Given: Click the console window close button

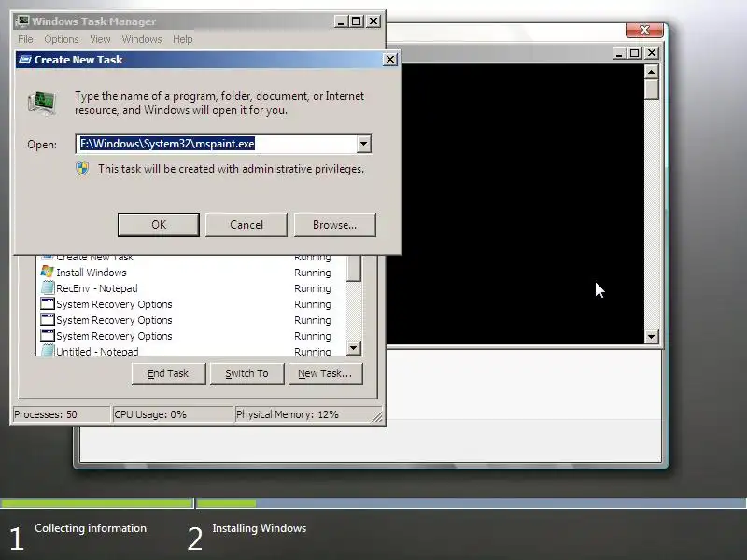Looking at the screenshot, I should tap(652, 53).
